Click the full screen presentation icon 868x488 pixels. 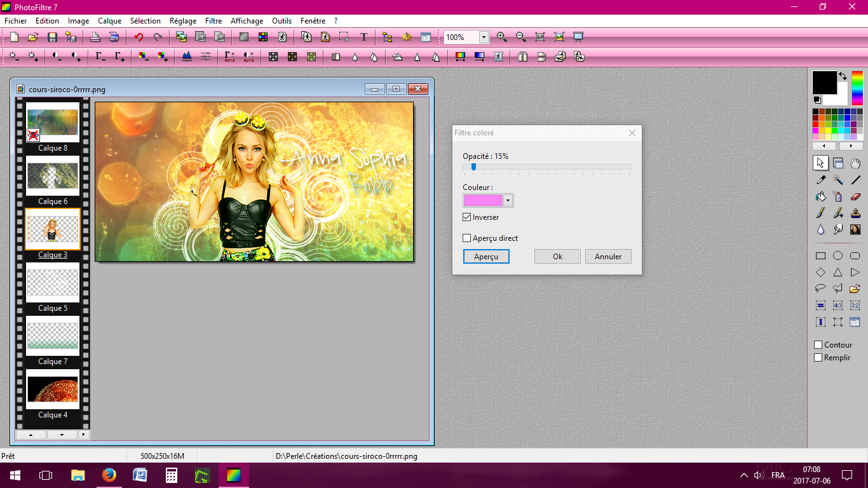pos(578,37)
